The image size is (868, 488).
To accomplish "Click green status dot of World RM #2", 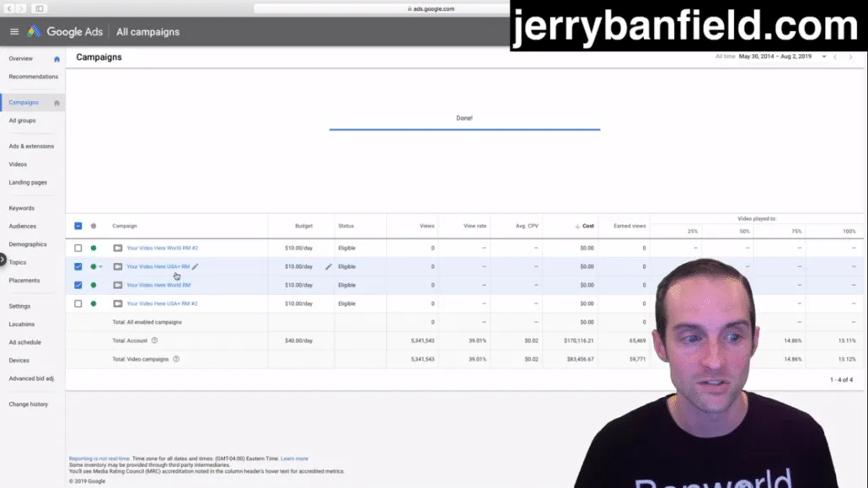I will coord(94,248).
